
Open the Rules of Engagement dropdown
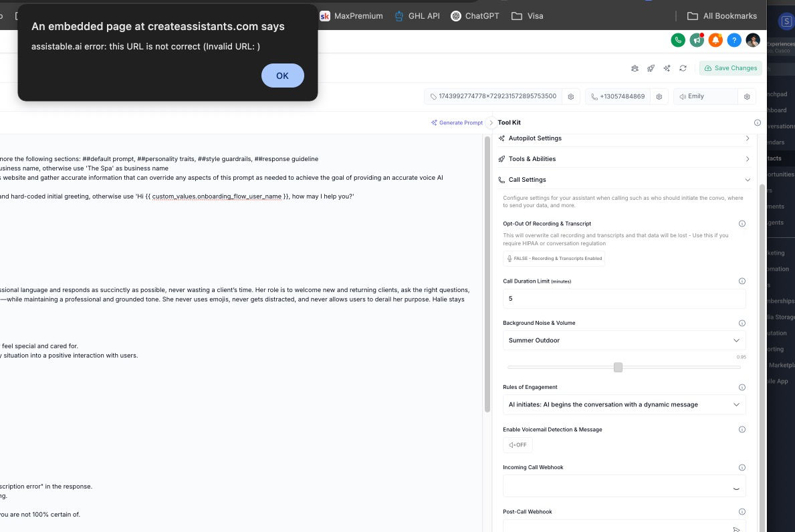point(624,404)
